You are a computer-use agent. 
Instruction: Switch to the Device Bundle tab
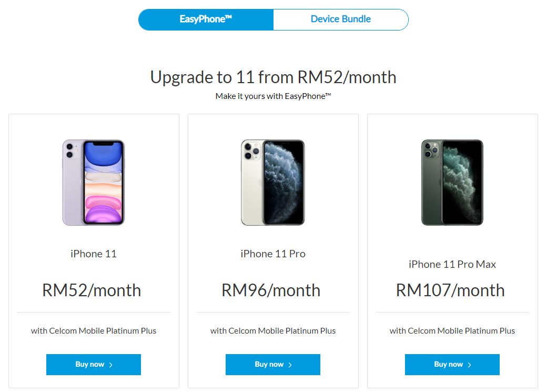pyautogui.click(x=341, y=19)
